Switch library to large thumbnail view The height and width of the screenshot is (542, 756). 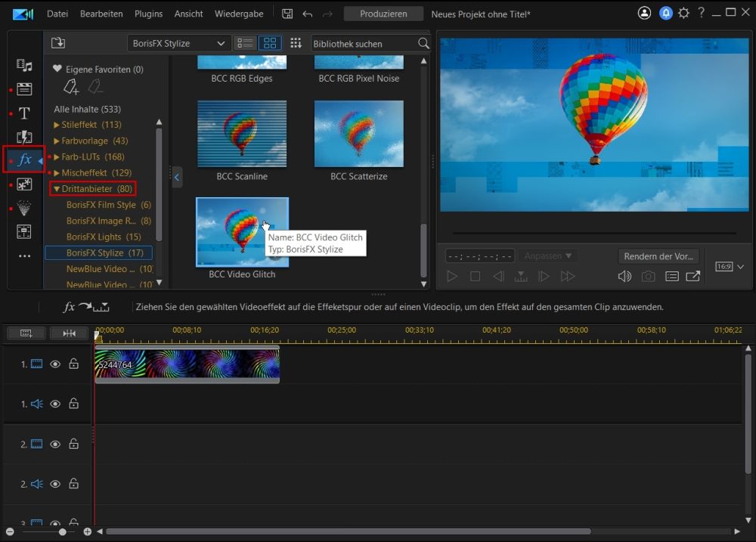270,43
